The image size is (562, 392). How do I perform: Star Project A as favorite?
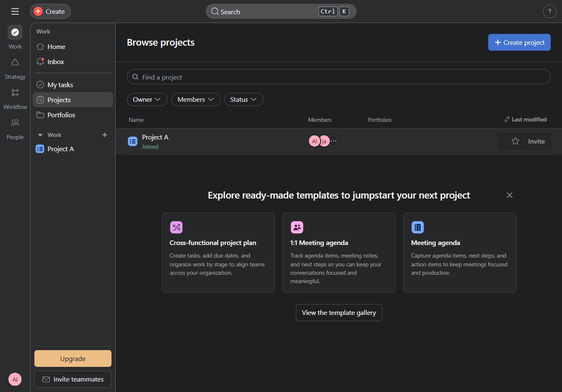pyautogui.click(x=515, y=141)
